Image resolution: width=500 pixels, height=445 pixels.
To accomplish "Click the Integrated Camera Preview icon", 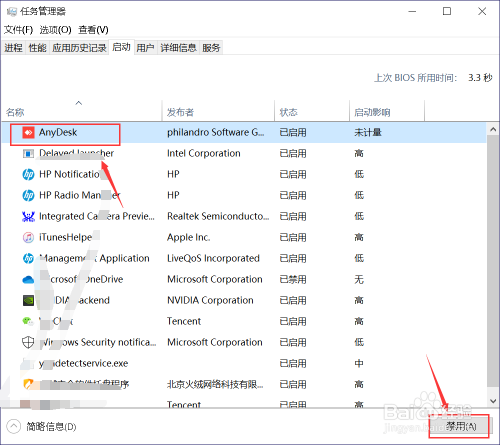I will [x=28, y=216].
